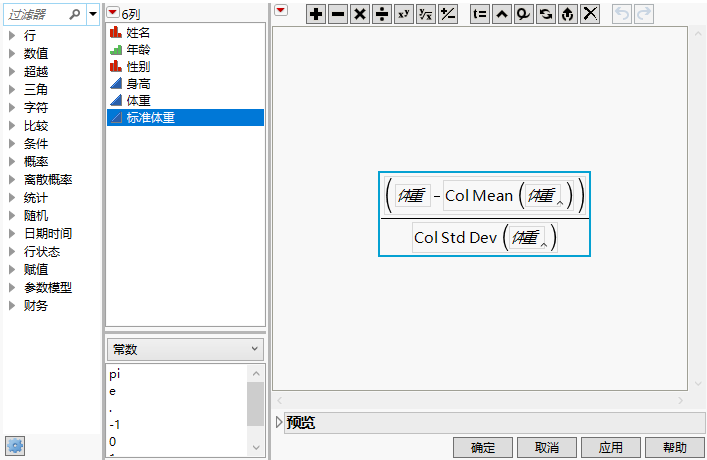Select the 性别 column

(x=185, y=67)
